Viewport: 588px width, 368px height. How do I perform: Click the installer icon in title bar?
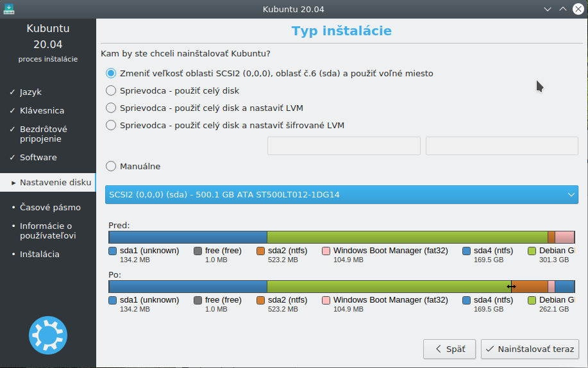pyautogui.click(x=8, y=9)
